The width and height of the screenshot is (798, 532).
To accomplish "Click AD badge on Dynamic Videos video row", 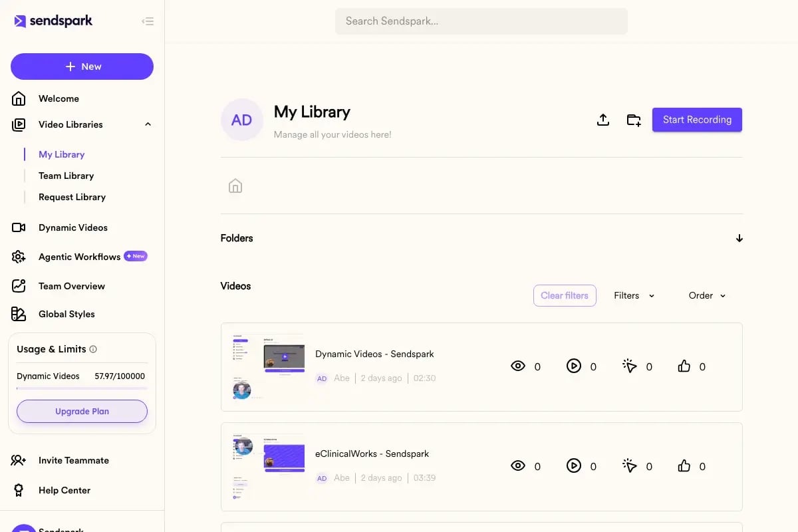I will click(x=322, y=378).
